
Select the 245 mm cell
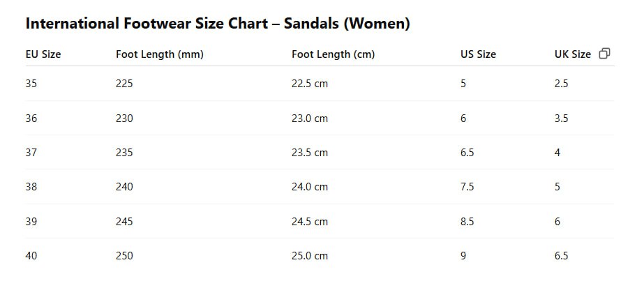click(124, 222)
